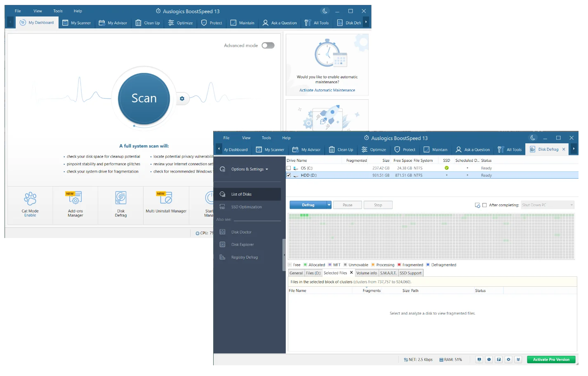Expand the Options & Settings menu
The image size is (588, 376).
[249, 169]
